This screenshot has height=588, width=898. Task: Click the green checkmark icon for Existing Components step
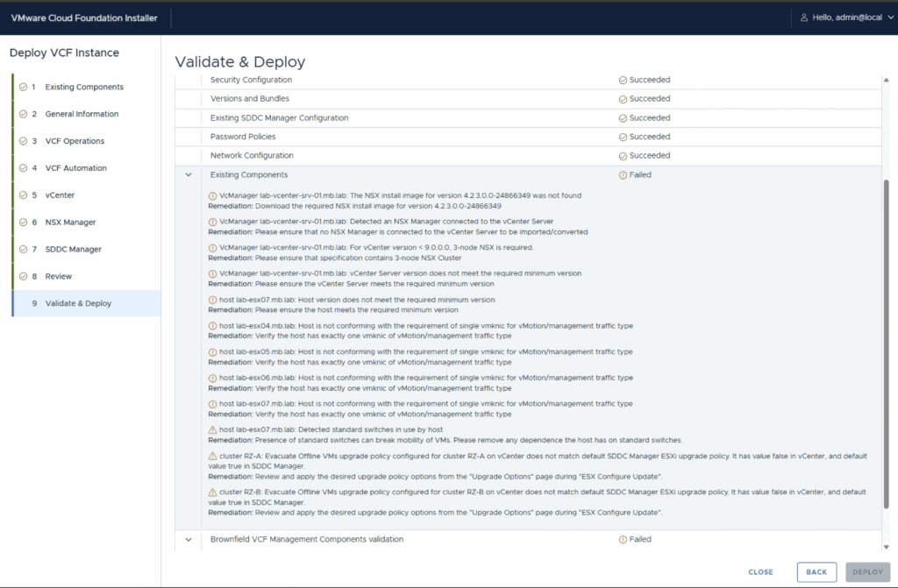[x=23, y=87]
